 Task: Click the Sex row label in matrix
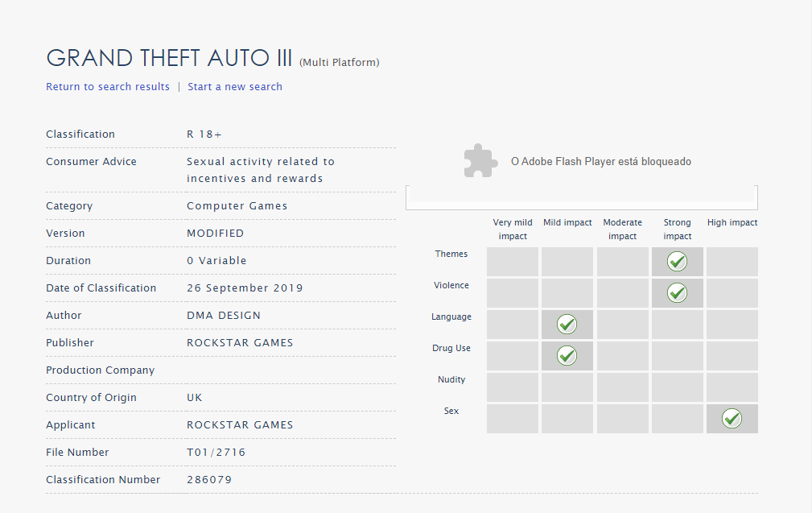click(x=451, y=411)
